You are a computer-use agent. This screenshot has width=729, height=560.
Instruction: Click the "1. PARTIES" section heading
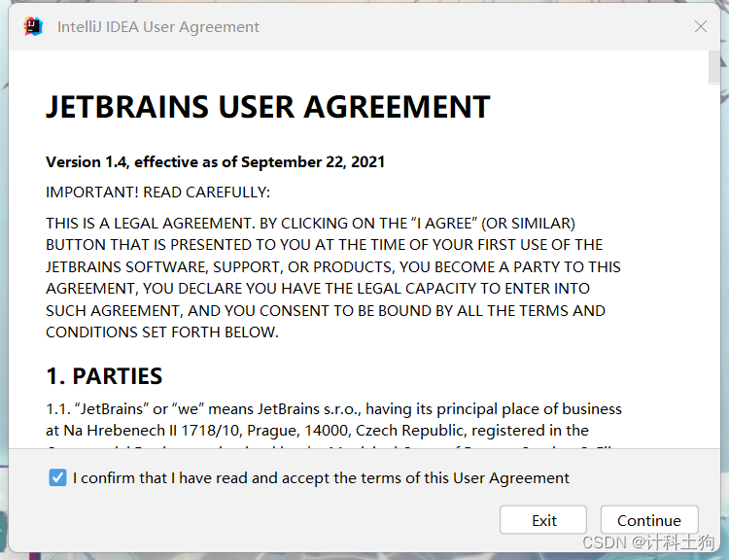(104, 376)
